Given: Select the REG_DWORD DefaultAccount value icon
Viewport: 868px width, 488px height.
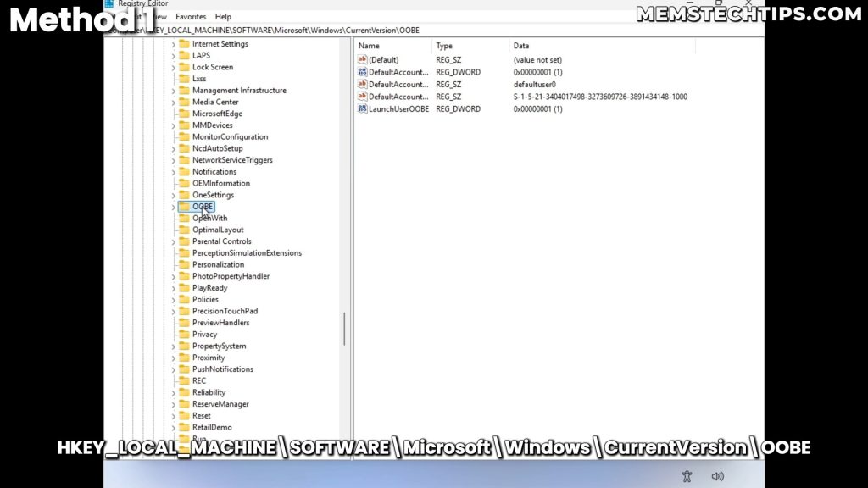Looking at the screenshot, I should click(x=362, y=73).
